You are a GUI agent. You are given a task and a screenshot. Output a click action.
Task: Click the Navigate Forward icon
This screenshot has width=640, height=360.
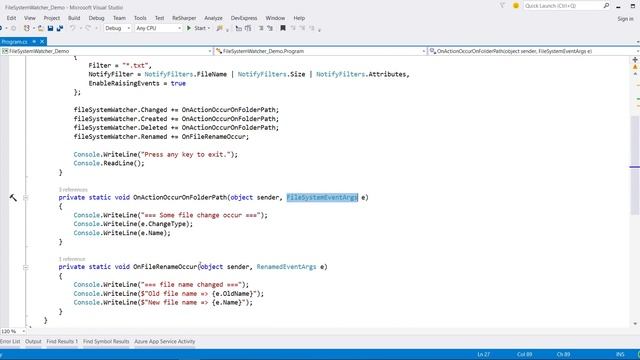point(13,28)
